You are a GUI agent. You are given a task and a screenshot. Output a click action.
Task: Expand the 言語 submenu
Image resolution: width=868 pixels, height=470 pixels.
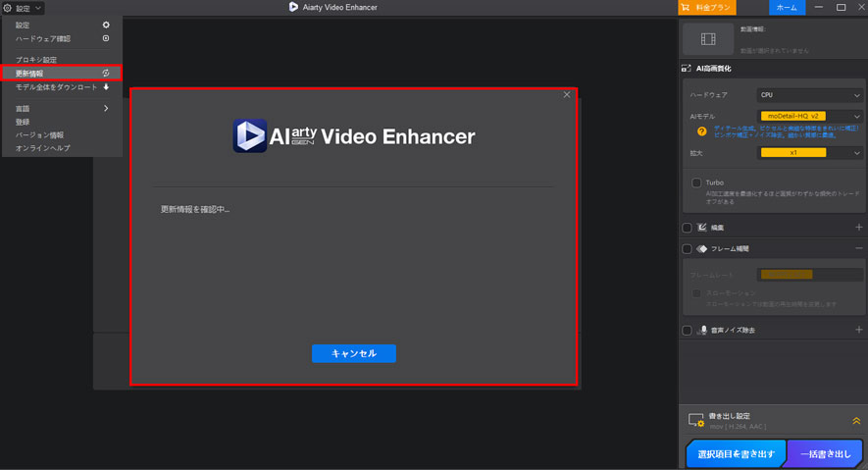coord(62,109)
